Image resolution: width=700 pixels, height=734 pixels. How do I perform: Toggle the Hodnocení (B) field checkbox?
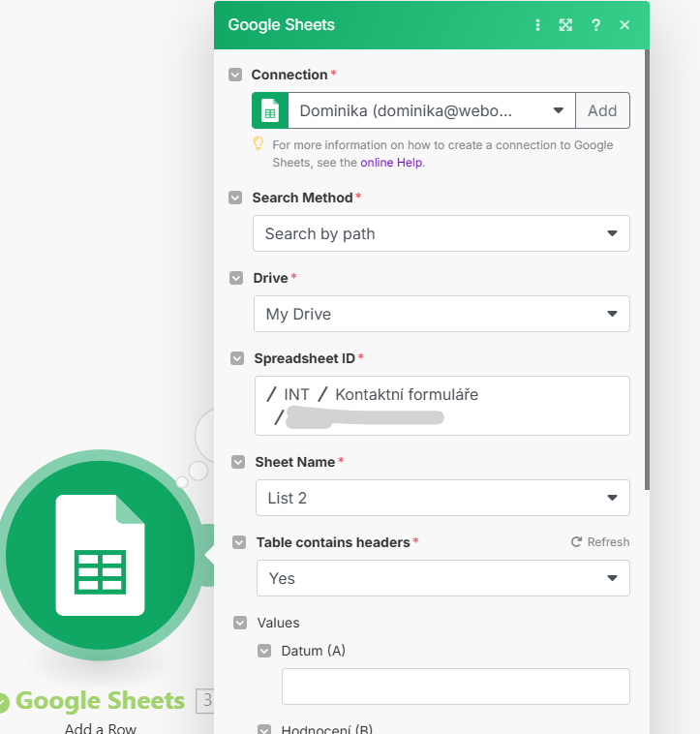(264, 730)
